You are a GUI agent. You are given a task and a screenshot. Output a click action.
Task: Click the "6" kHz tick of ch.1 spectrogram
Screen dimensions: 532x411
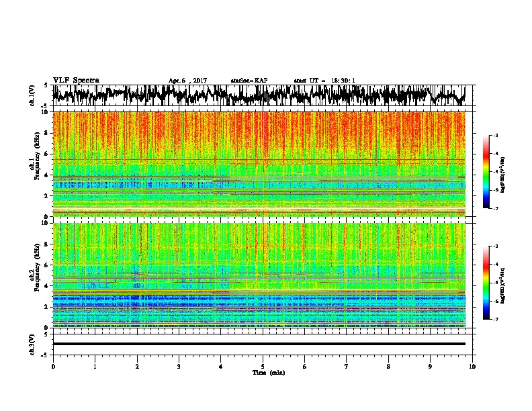click(46, 154)
